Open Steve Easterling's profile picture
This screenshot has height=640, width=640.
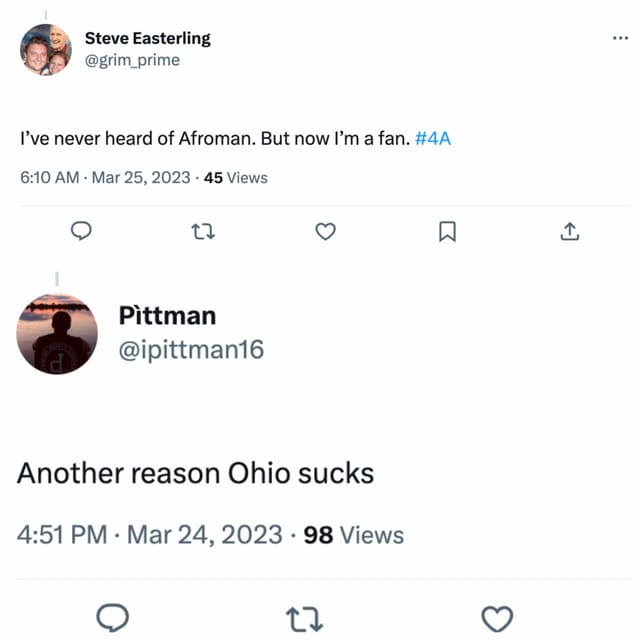[46, 49]
